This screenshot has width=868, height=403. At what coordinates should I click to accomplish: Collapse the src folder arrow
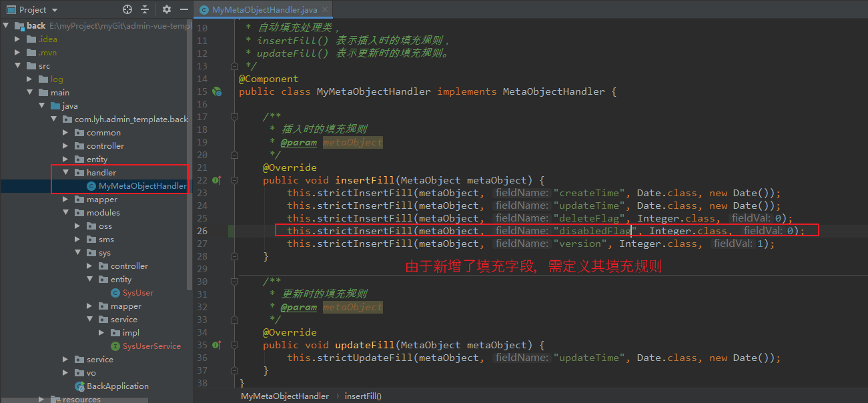(x=18, y=66)
